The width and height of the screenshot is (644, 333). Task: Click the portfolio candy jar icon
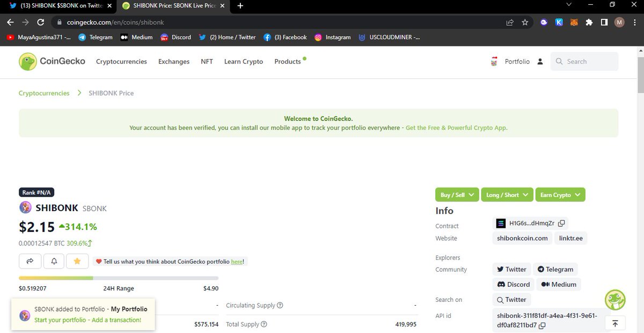(494, 62)
